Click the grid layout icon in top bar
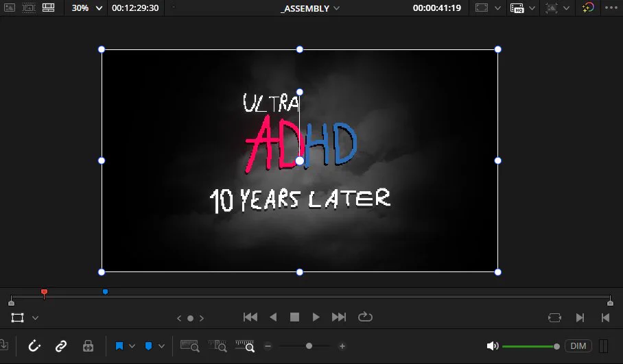Viewport: 623px width, 364px height. pos(49,8)
